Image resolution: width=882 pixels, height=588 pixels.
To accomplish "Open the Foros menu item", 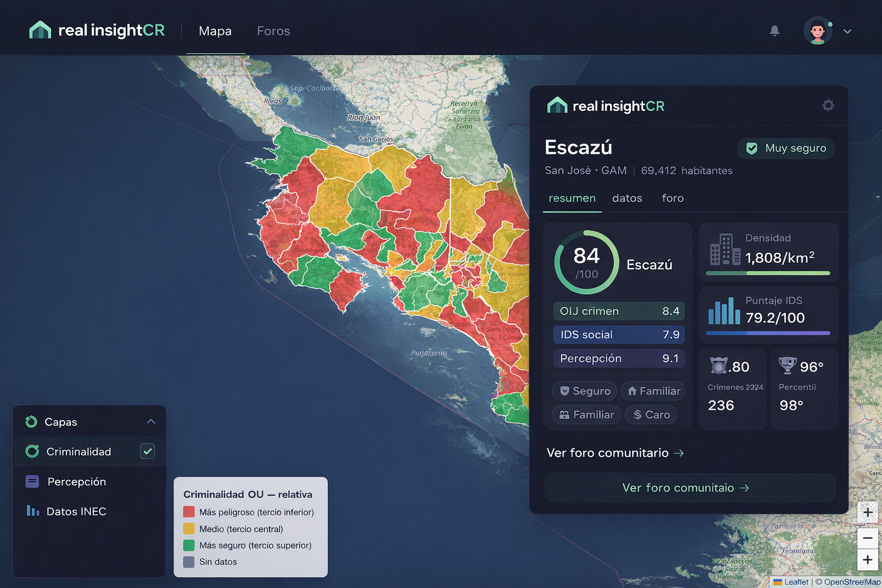I will tap(273, 31).
